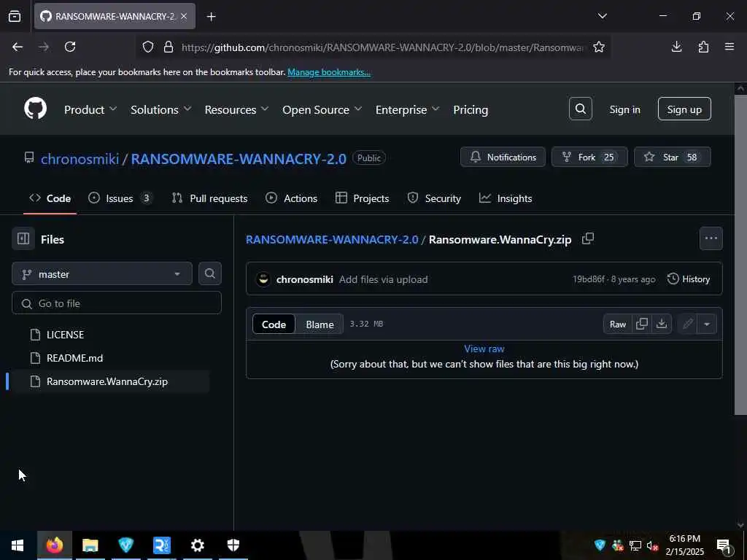Open the Code repository tab

click(x=50, y=198)
